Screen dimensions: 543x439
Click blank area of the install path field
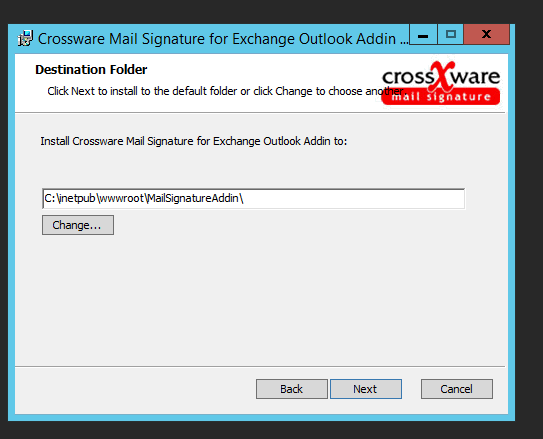point(353,198)
